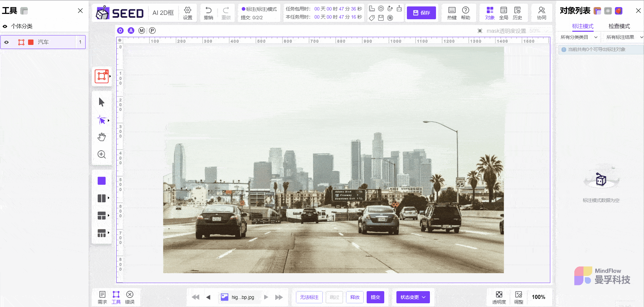Open 协同 collaboration icon
The width and height of the screenshot is (644, 307).
pyautogui.click(x=542, y=13)
